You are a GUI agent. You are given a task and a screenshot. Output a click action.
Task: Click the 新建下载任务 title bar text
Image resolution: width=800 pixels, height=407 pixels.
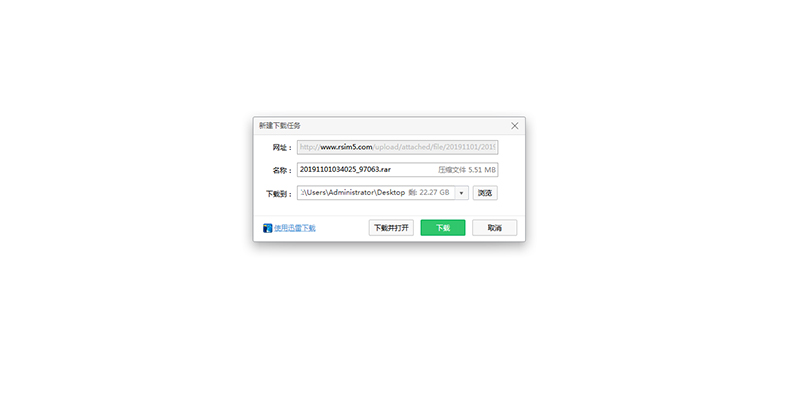280,125
